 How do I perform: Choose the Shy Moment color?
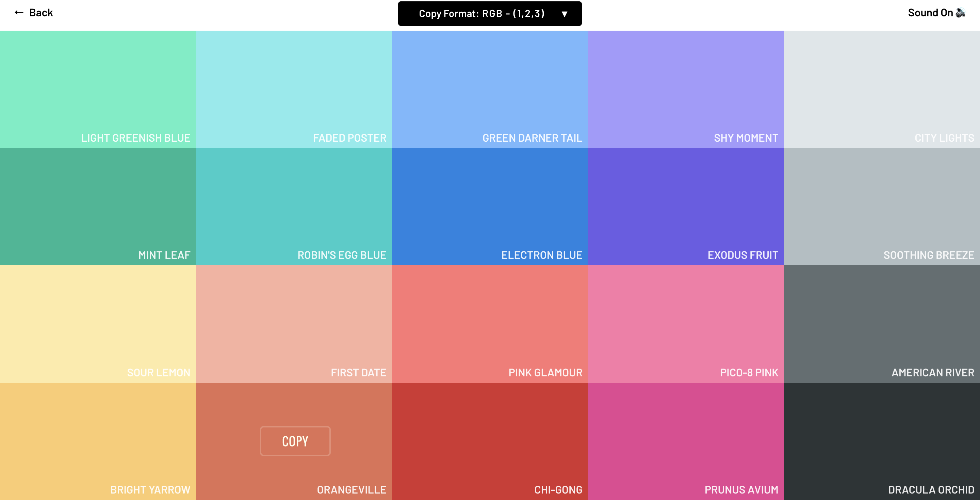pyautogui.click(x=686, y=89)
